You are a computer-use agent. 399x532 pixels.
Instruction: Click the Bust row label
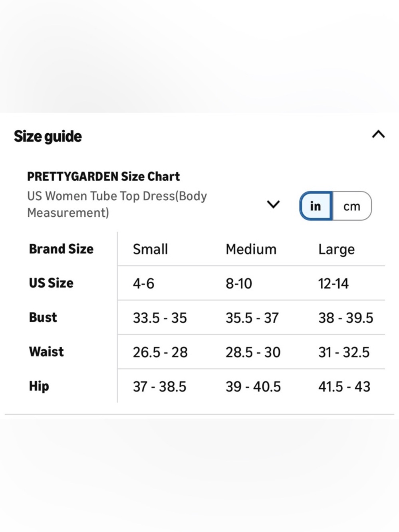[43, 318]
